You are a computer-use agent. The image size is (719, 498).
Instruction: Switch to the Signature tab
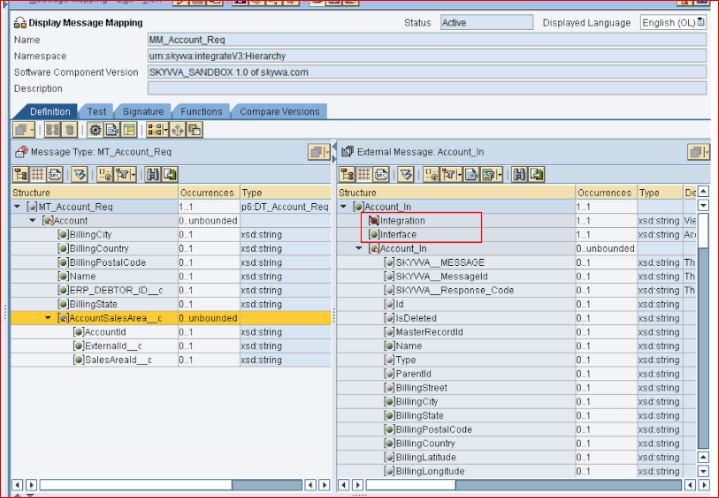(x=142, y=112)
